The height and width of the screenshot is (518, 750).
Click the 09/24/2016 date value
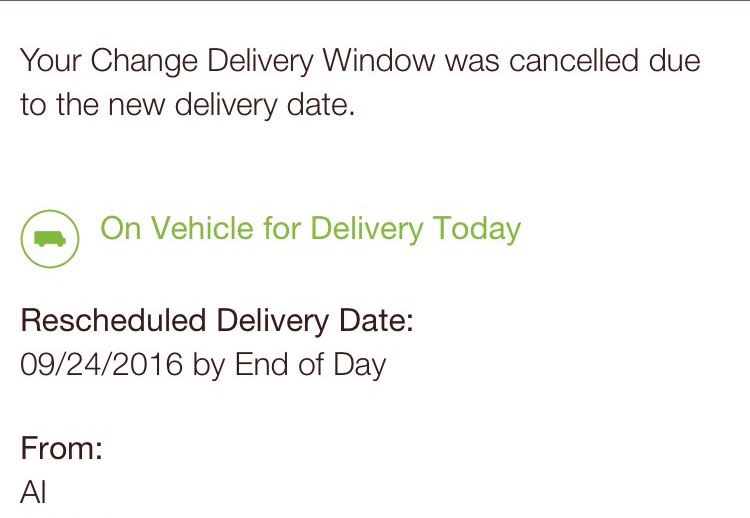tap(101, 364)
